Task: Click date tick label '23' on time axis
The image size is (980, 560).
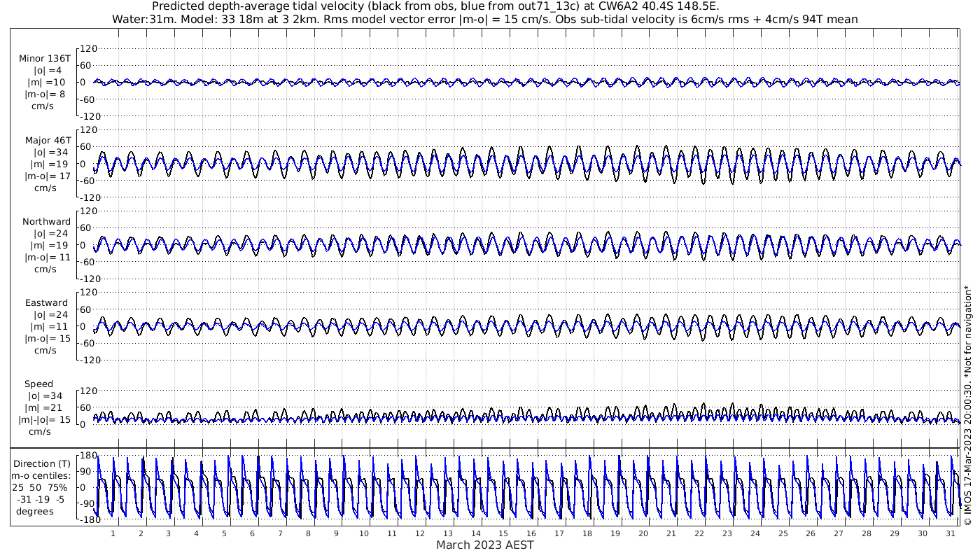Action: (727, 533)
